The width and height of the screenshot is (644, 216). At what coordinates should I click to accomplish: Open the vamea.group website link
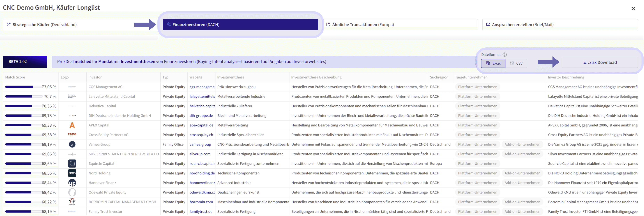[x=200, y=144]
